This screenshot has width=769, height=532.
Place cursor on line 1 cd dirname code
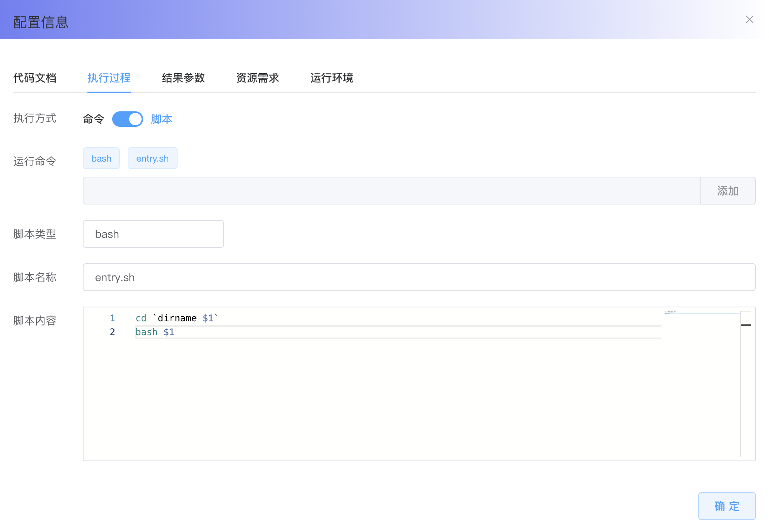[x=177, y=318]
